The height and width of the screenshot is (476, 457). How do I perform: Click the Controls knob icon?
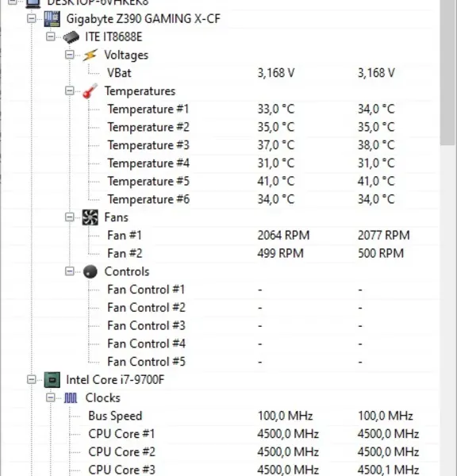point(90,271)
